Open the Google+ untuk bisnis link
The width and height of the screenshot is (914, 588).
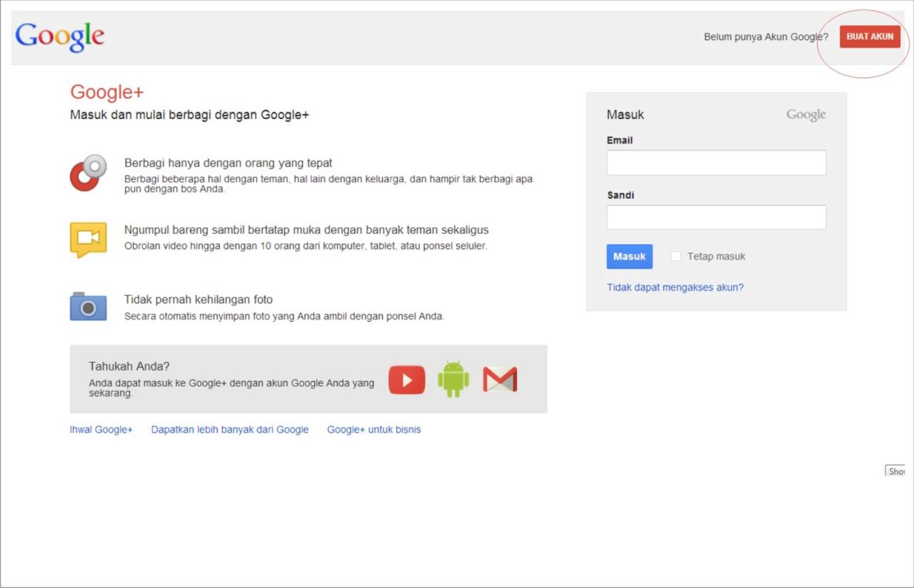tap(374, 430)
